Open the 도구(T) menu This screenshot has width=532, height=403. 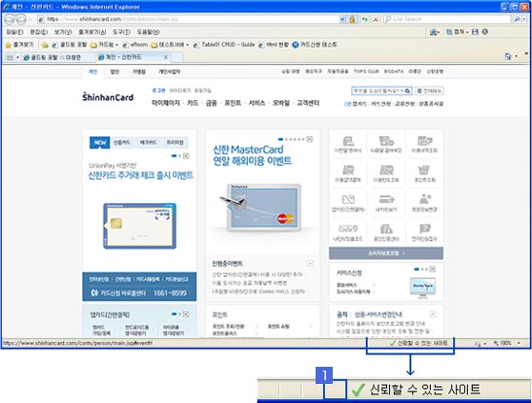(x=121, y=32)
